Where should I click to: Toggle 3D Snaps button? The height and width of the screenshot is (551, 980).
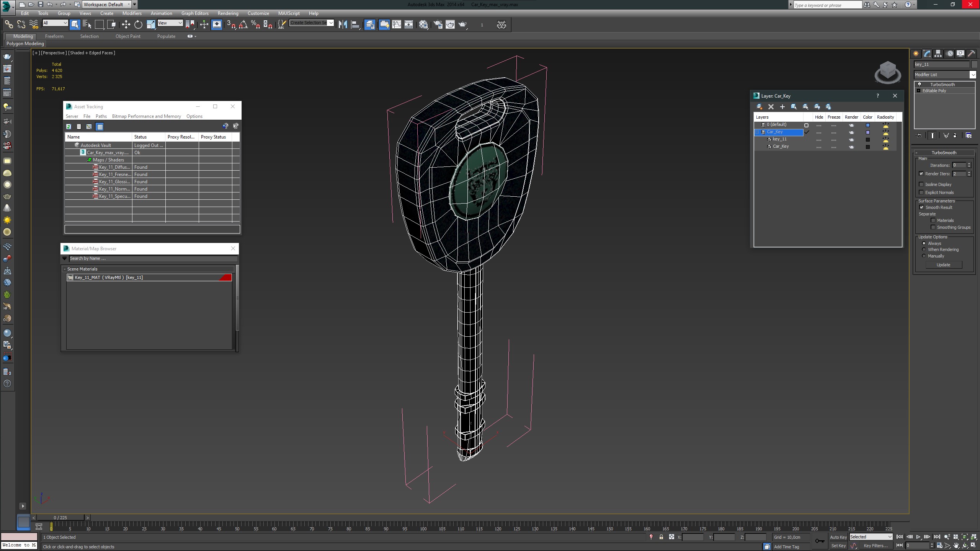pyautogui.click(x=231, y=24)
